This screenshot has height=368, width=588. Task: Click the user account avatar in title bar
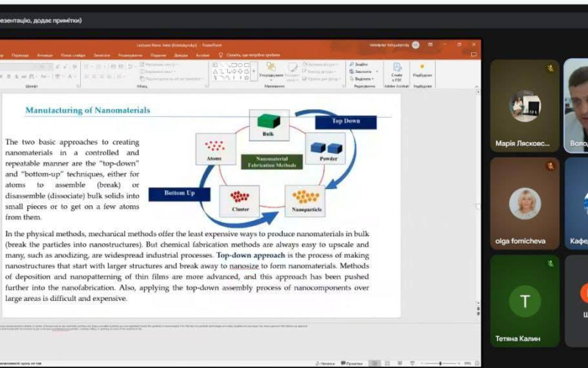point(415,45)
